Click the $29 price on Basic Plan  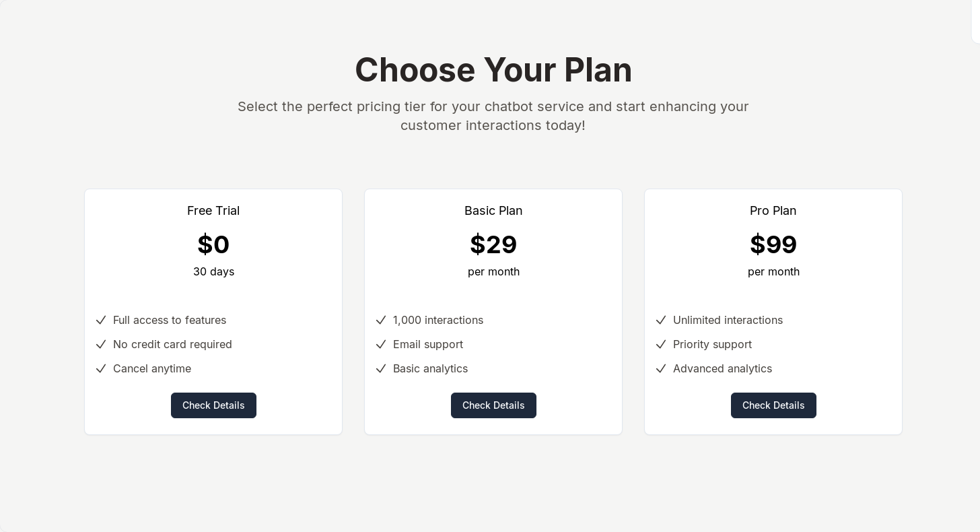[493, 244]
